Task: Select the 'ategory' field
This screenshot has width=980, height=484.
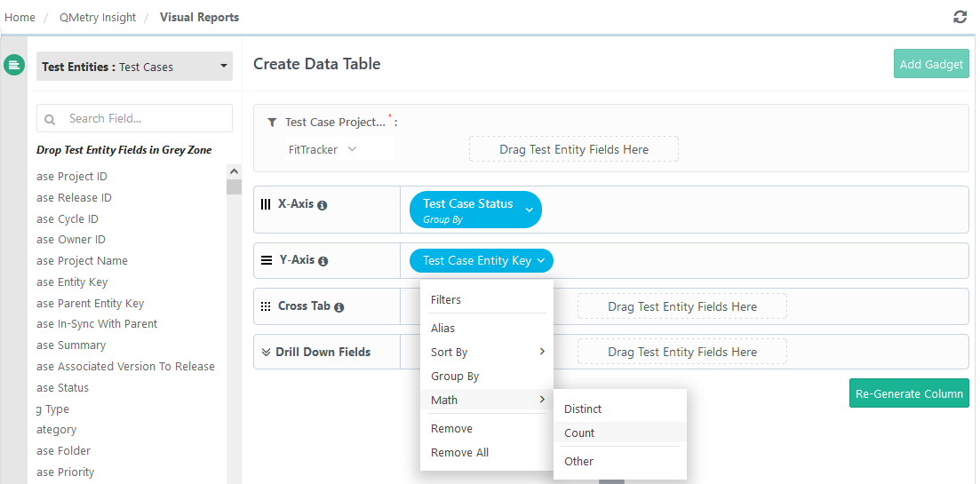Action: click(56, 430)
